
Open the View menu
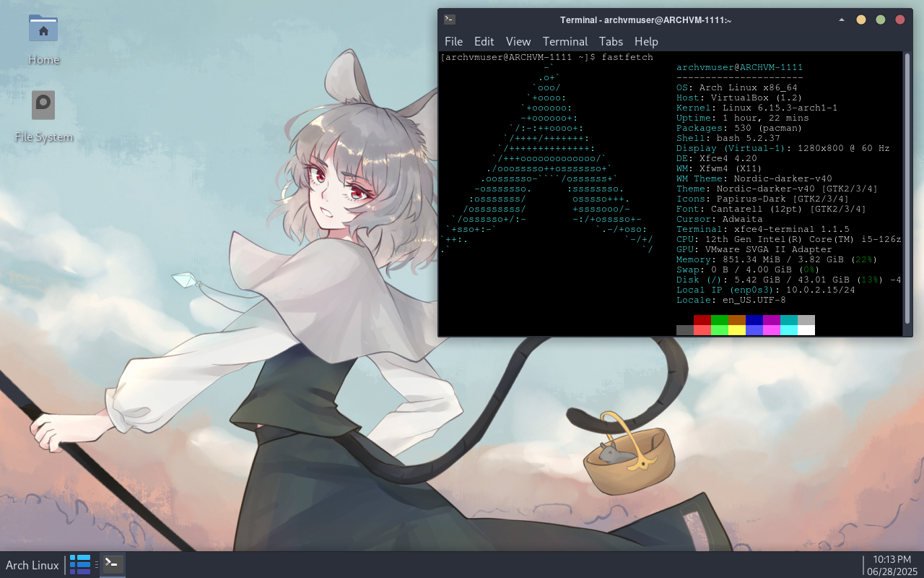(x=518, y=41)
